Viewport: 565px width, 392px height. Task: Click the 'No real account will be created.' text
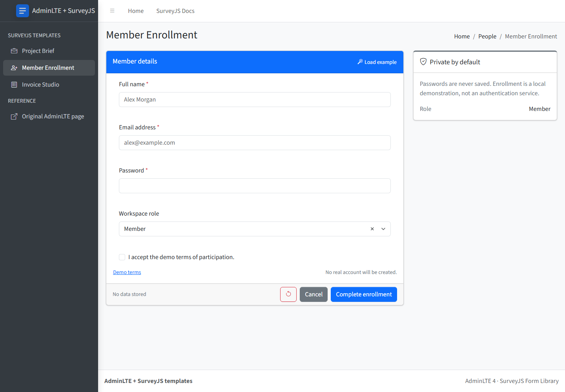click(361, 272)
